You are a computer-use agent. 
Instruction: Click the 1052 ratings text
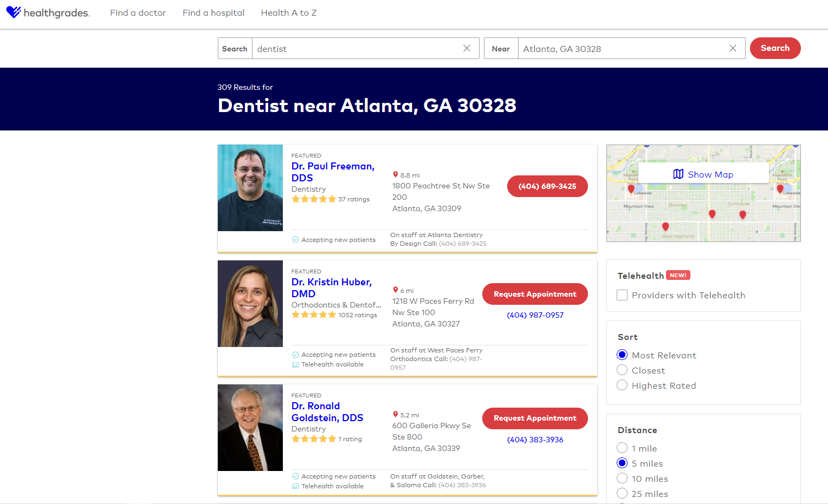(358, 315)
